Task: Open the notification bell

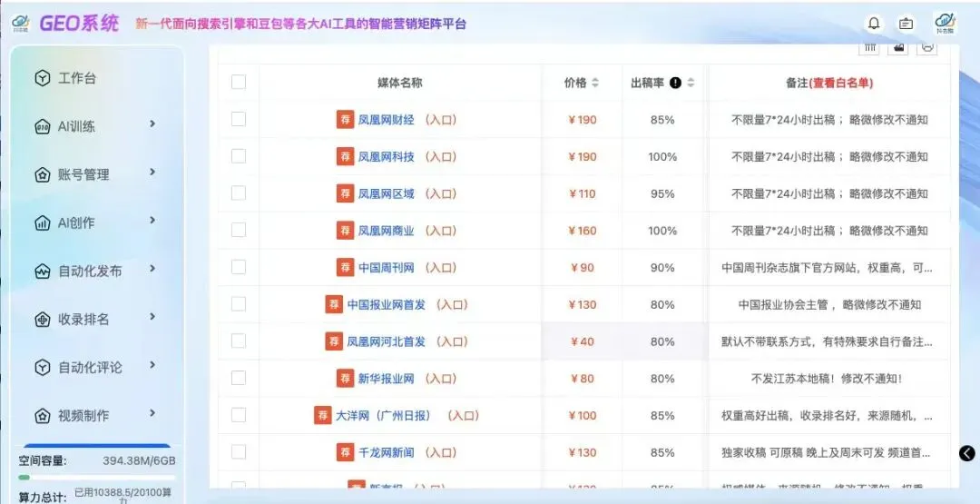Action: click(x=875, y=24)
